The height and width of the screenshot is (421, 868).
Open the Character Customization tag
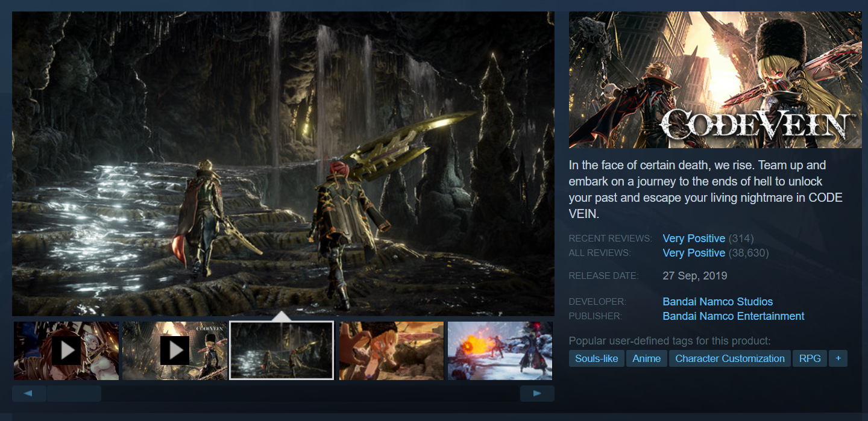click(x=729, y=358)
